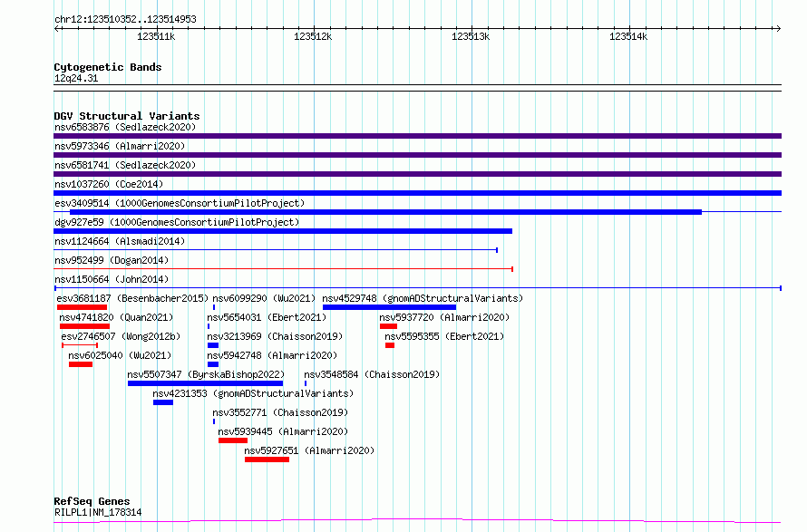807x532 pixels.
Task: Click nsv5942748 (Almarri2020) label
Action: point(272,355)
